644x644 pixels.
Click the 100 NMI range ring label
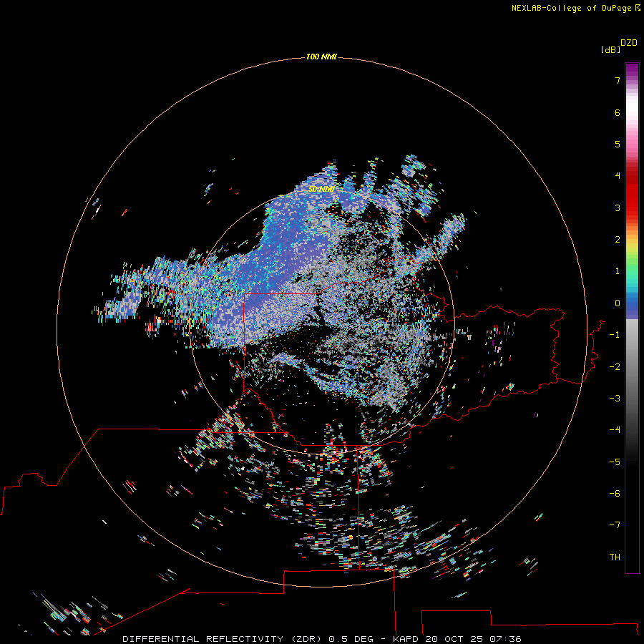click(x=321, y=57)
